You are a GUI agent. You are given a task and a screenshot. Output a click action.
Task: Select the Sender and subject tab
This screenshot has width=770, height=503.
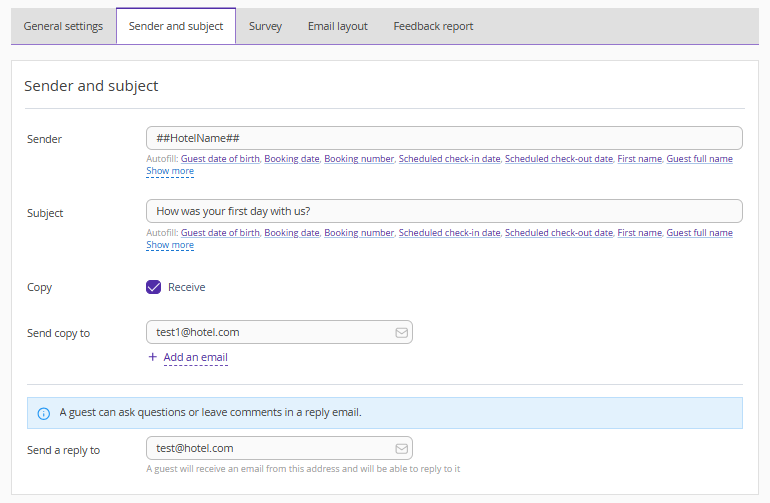tap(176, 26)
